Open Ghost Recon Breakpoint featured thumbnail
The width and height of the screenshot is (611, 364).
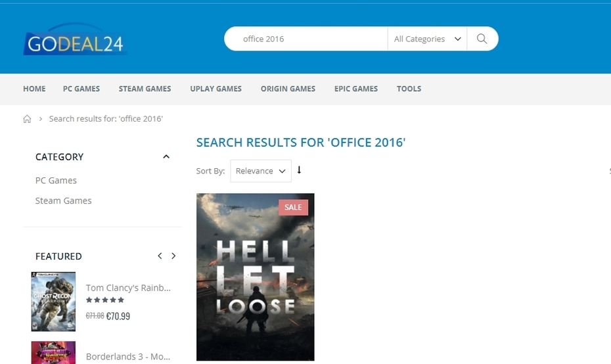[53, 302]
